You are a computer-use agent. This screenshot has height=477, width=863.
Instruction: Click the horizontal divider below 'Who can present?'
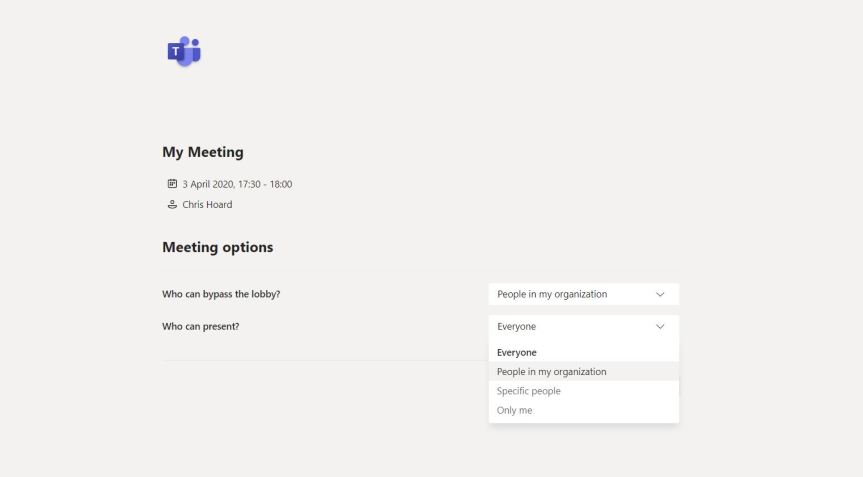[320, 360]
